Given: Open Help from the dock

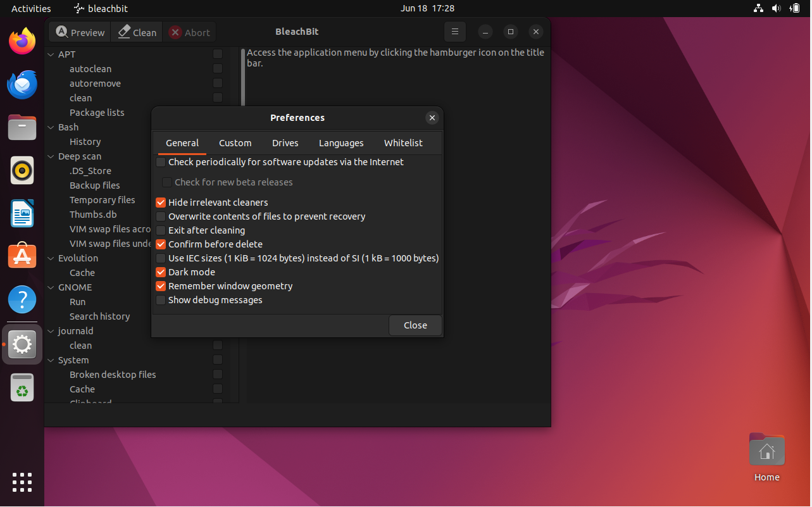Looking at the screenshot, I should [x=22, y=299].
